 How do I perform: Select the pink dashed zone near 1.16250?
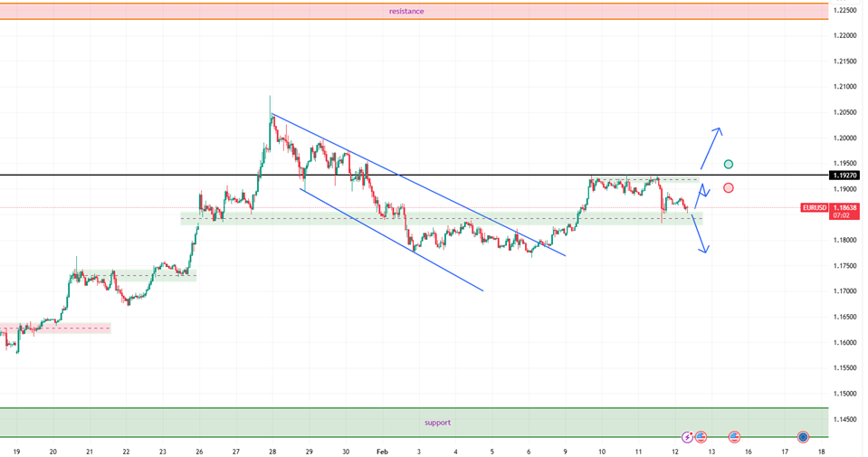tap(55, 328)
